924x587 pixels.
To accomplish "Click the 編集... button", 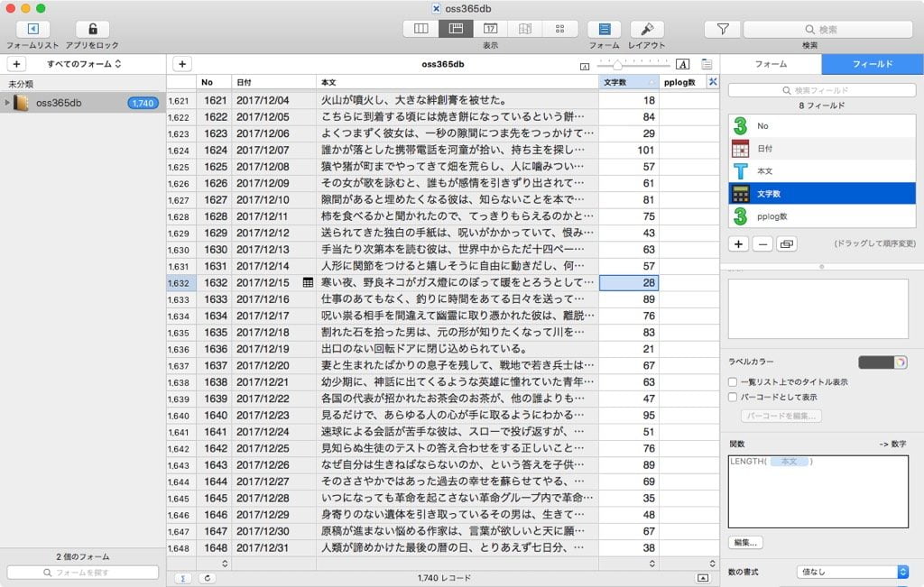I will pyautogui.click(x=745, y=543).
